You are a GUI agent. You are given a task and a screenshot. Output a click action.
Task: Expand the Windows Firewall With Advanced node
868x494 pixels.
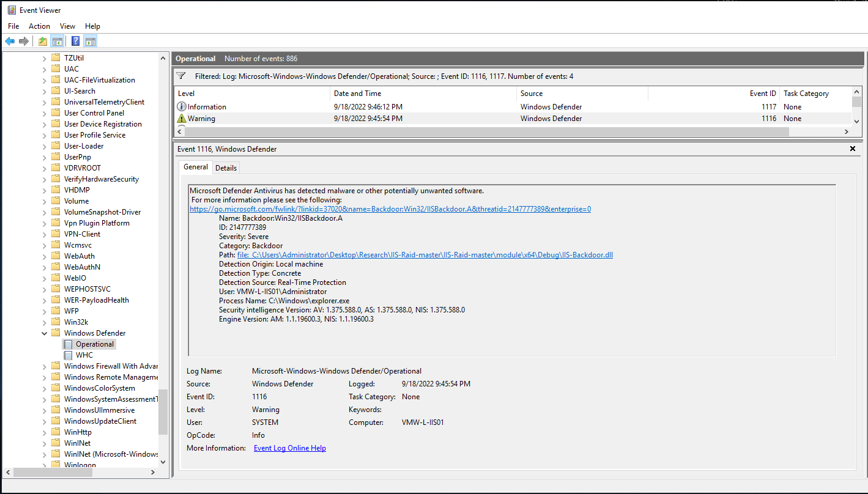click(x=44, y=366)
